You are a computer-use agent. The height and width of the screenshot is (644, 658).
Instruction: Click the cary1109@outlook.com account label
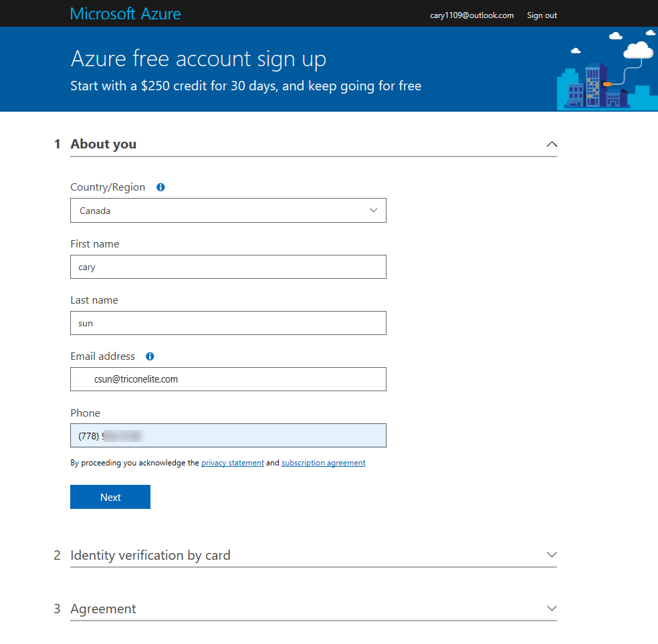[x=471, y=15]
